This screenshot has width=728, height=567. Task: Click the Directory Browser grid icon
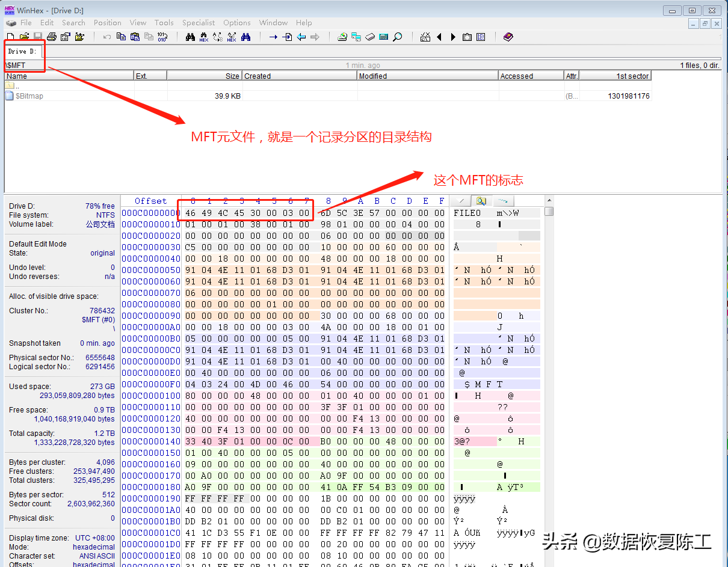point(481,37)
